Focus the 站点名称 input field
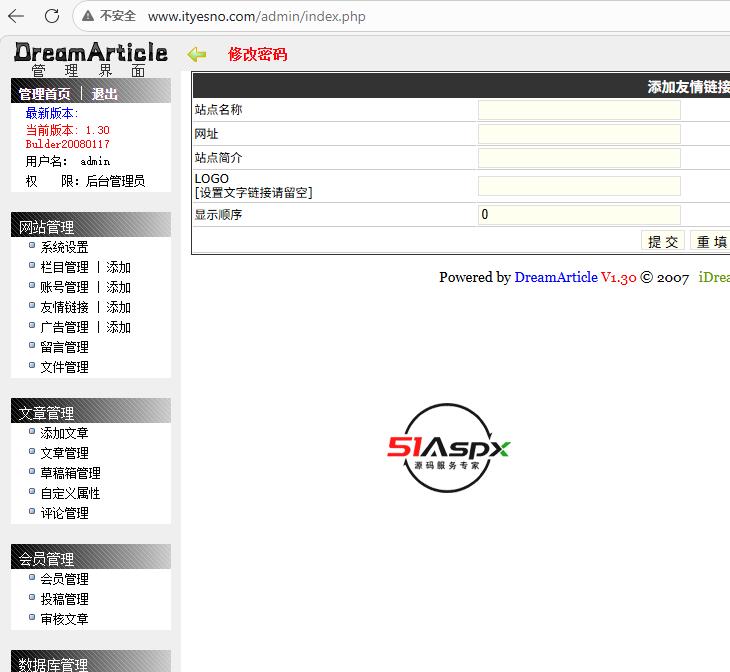This screenshot has width=730, height=672. pyautogui.click(x=579, y=110)
